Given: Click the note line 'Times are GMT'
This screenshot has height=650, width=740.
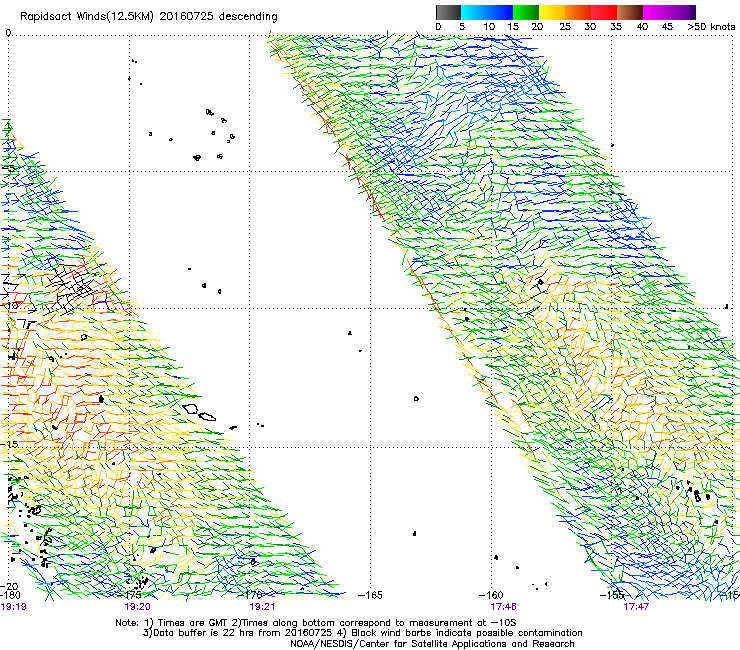Looking at the screenshot, I should [x=191, y=623].
